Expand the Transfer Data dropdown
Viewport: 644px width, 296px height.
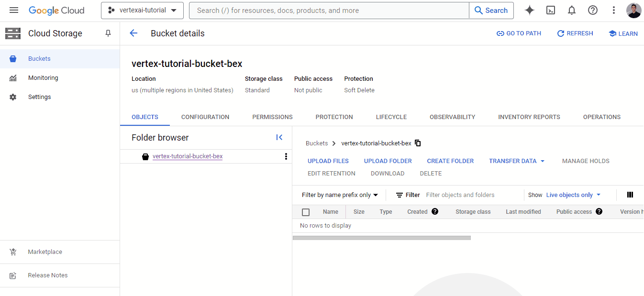[x=517, y=161]
